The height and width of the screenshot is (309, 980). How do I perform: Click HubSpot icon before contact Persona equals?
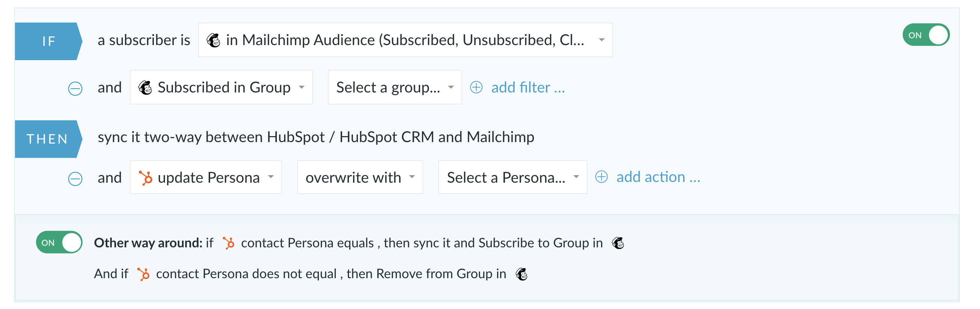(228, 243)
